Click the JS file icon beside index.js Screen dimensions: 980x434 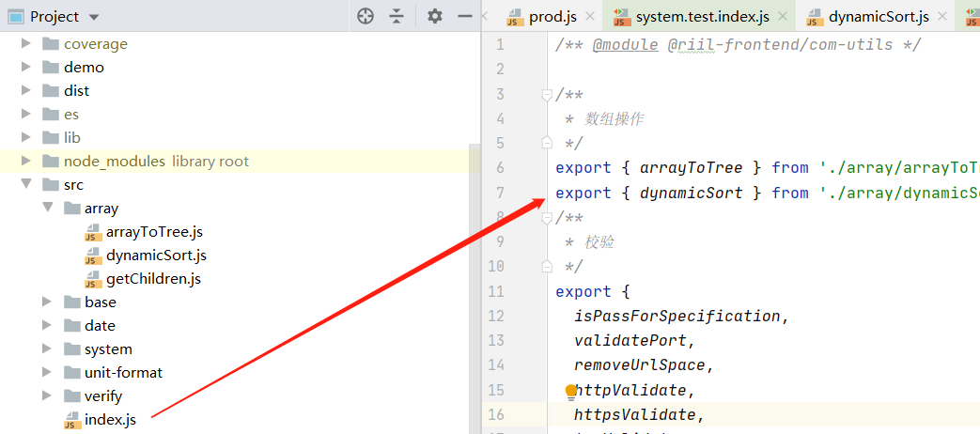(x=71, y=421)
